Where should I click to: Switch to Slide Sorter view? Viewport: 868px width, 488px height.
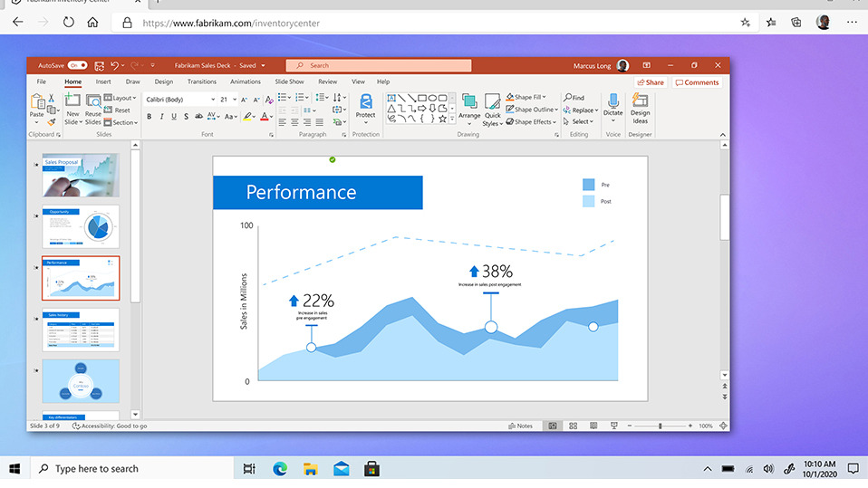573,426
